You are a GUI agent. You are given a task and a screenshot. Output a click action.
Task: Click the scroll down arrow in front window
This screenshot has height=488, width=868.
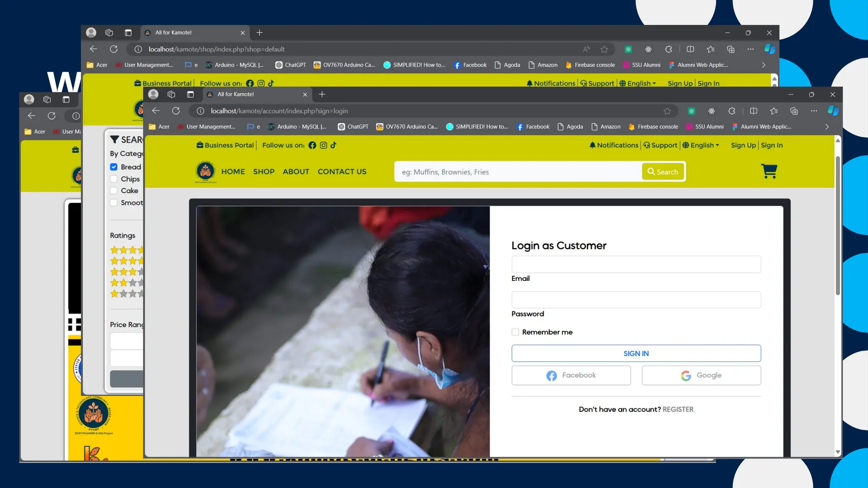pos(837,452)
